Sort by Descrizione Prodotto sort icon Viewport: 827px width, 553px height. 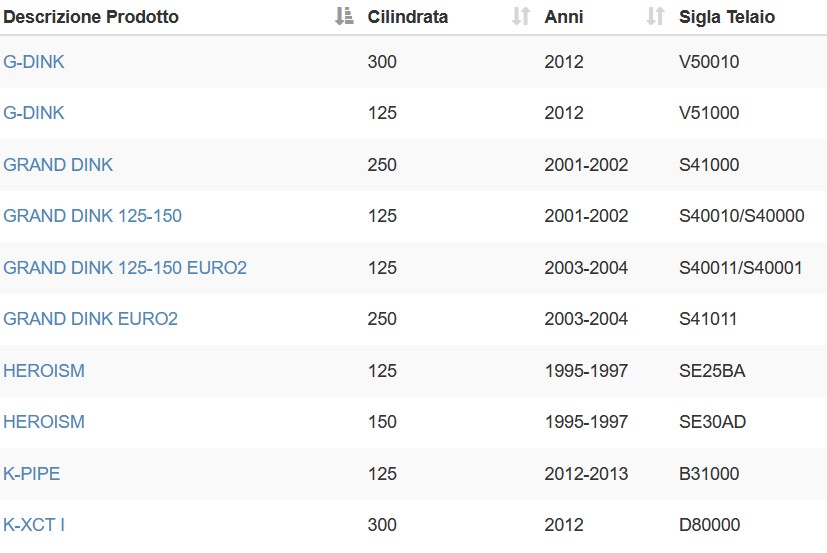[344, 16]
